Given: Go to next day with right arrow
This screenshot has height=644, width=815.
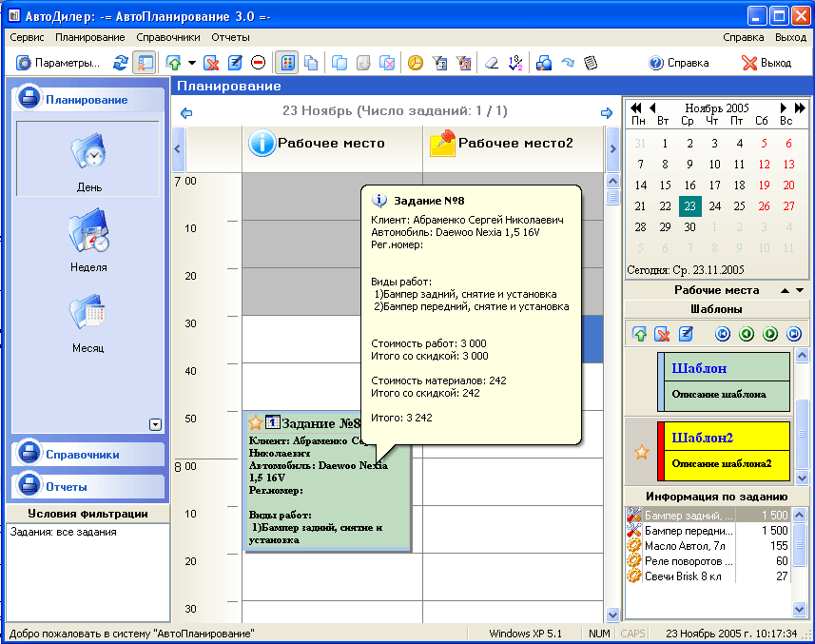Looking at the screenshot, I should 607,113.
